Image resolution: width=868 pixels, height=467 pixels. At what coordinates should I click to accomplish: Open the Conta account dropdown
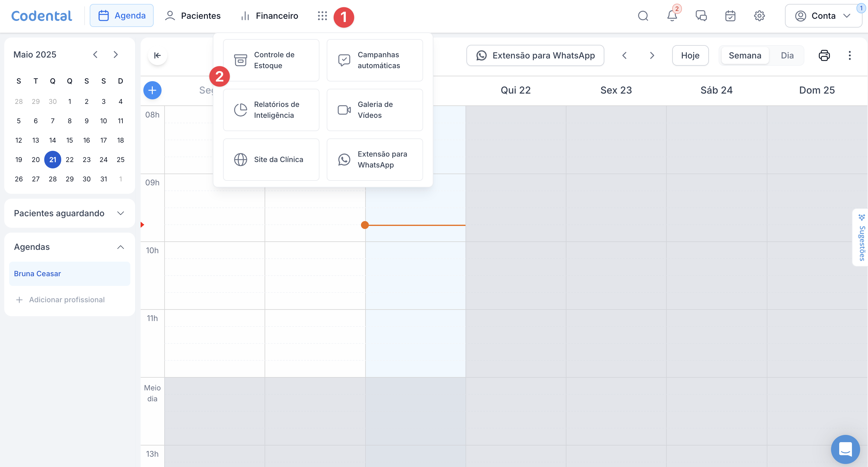coord(823,16)
